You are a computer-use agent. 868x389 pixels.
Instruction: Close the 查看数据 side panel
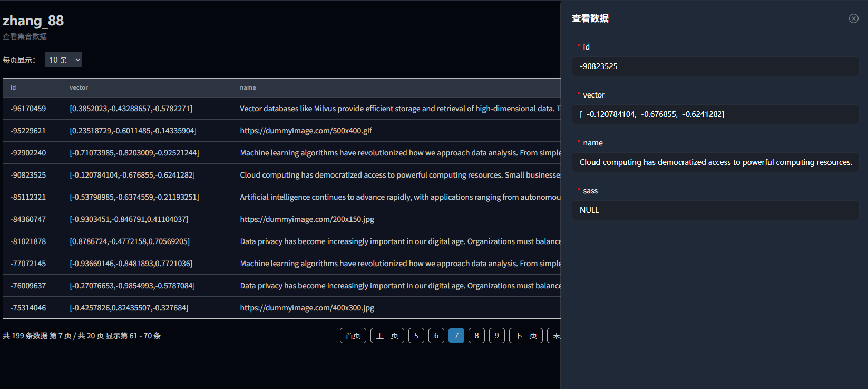pyautogui.click(x=853, y=18)
